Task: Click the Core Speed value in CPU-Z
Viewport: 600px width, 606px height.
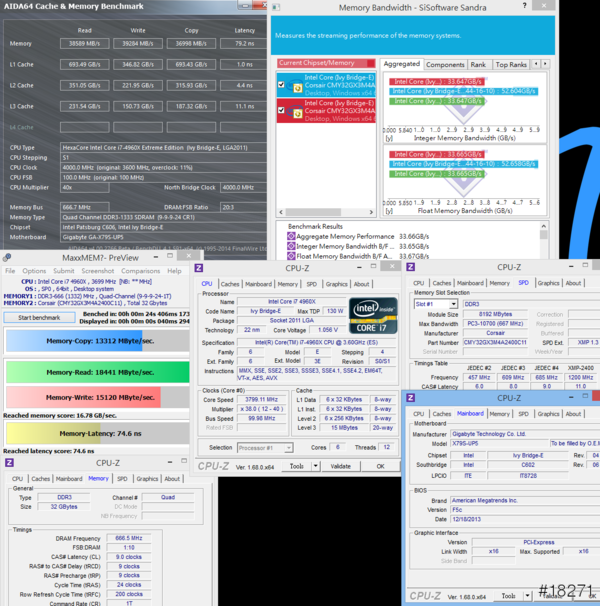Action: click(x=261, y=400)
